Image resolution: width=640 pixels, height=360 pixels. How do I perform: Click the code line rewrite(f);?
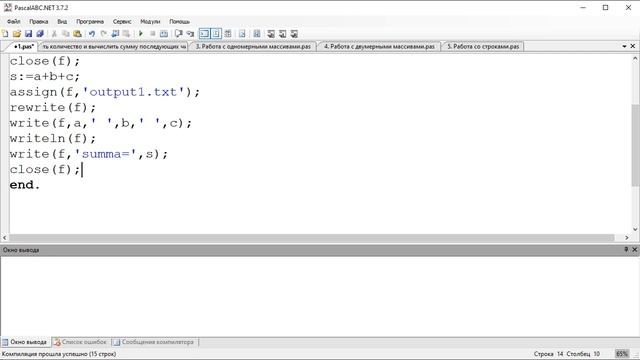[53, 108]
